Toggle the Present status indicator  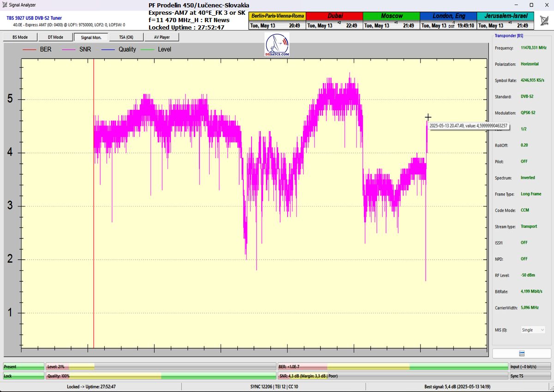tap(24, 367)
